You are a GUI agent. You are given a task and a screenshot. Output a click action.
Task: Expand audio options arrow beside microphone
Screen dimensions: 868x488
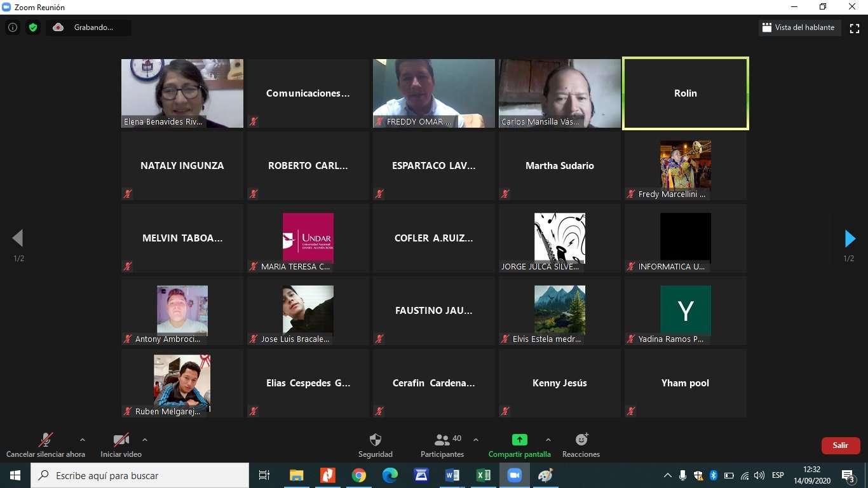click(x=82, y=440)
